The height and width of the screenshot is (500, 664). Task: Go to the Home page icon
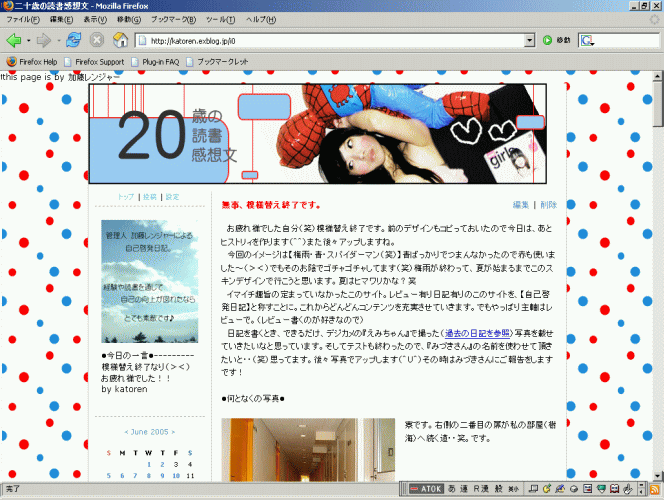click(x=120, y=40)
